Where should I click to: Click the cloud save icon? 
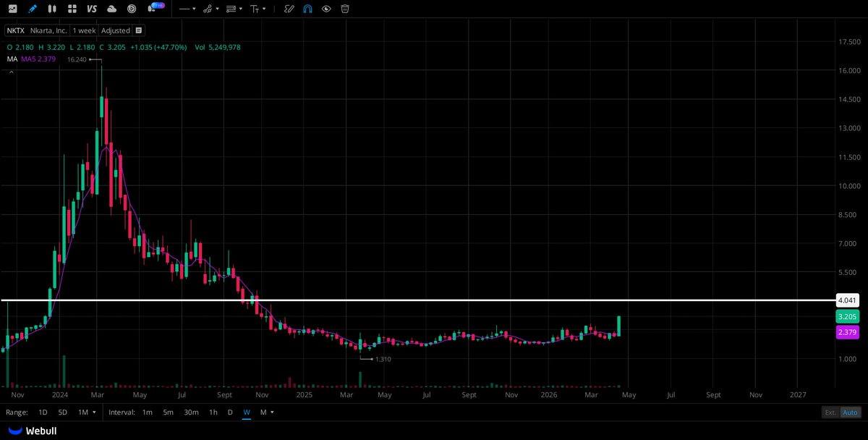(111, 9)
